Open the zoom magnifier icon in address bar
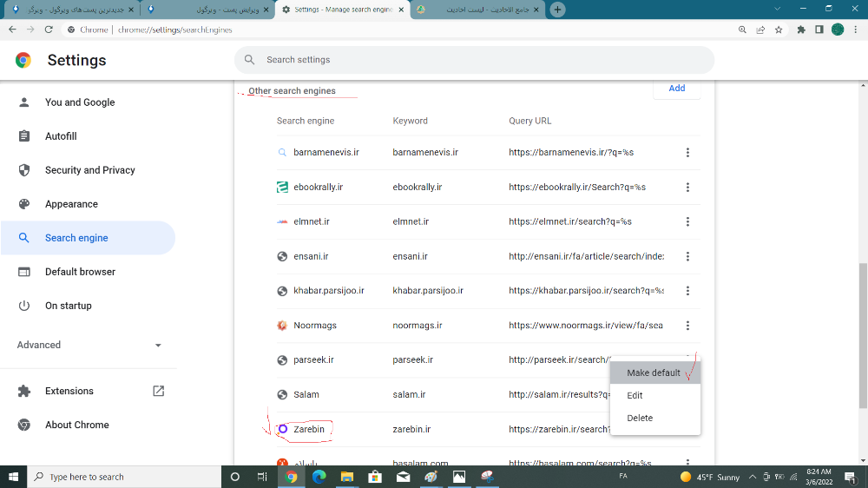Screen dimensions: 868x488 point(742,30)
